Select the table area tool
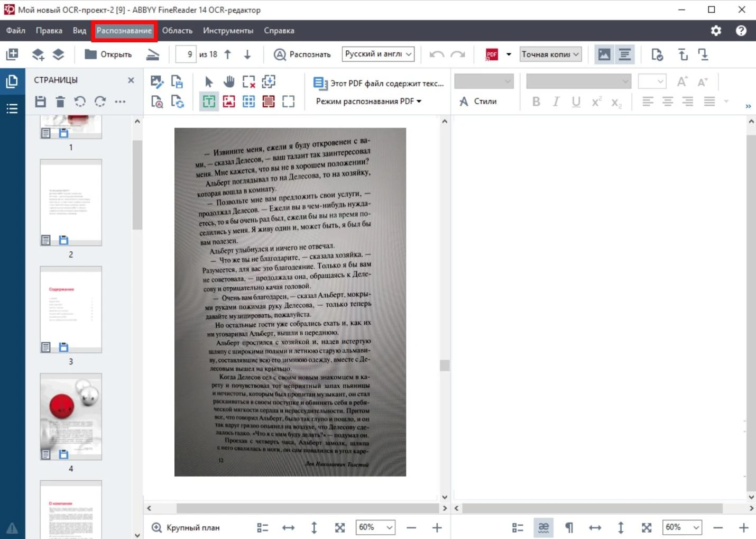 click(248, 101)
